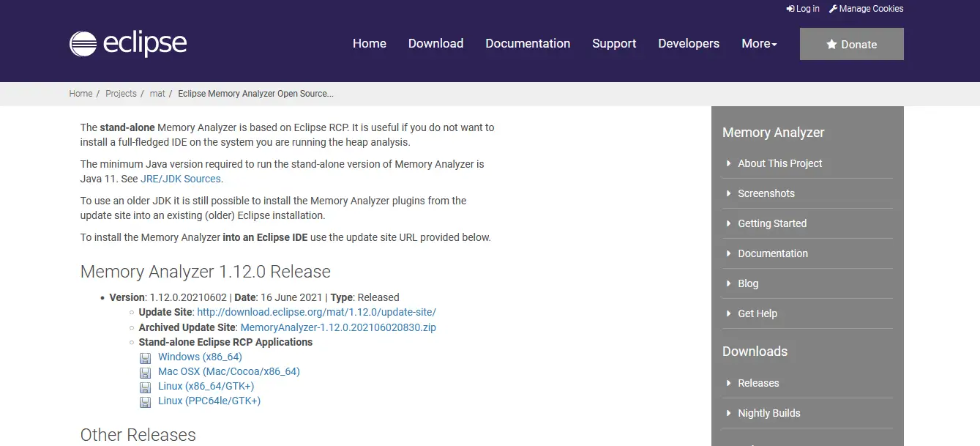Open the More dropdown menu
Image resolution: width=980 pixels, height=446 pixels.
[x=759, y=44]
